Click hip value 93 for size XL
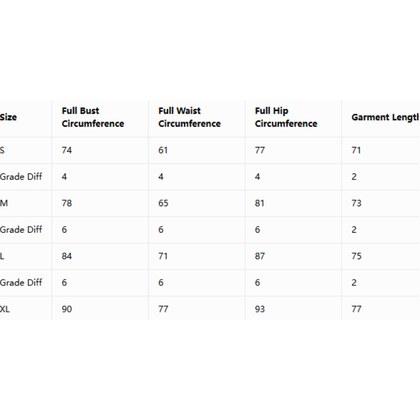Image resolution: width=420 pixels, height=420 pixels. pyautogui.click(x=260, y=309)
